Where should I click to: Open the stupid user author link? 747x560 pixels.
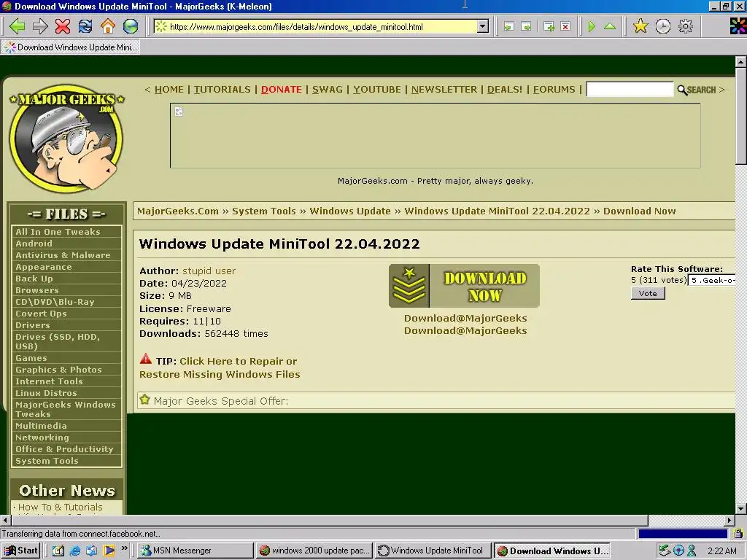pos(209,271)
